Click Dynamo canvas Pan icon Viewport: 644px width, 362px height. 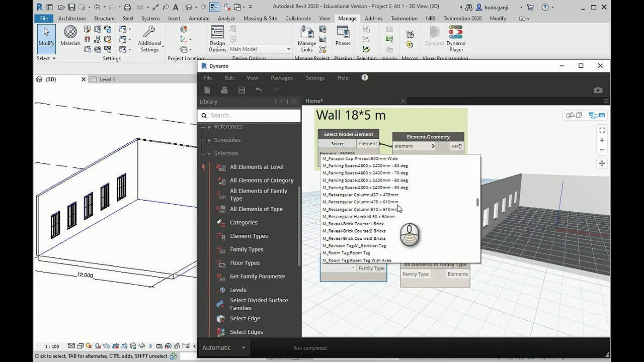coord(602,163)
